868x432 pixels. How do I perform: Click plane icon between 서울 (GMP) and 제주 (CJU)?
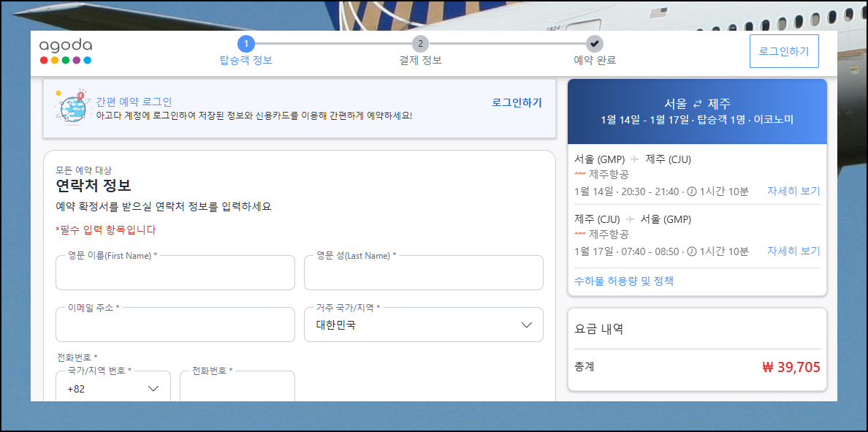coord(635,160)
